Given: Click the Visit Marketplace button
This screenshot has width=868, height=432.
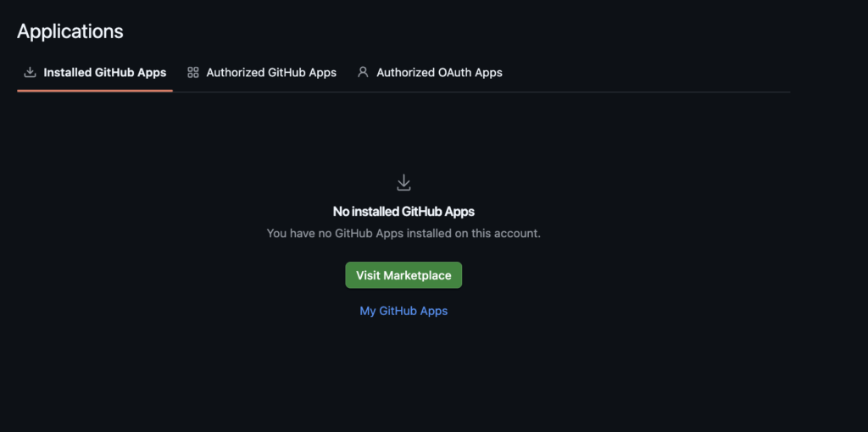Looking at the screenshot, I should pyautogui.click(x=403, y=275).
